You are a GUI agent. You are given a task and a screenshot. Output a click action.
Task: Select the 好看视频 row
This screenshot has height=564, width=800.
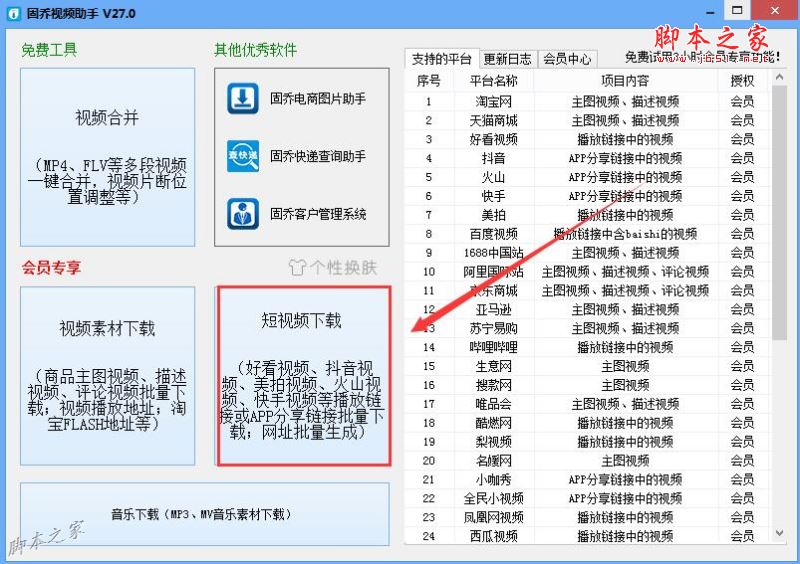pyautogui.click(x=587, y=139)
